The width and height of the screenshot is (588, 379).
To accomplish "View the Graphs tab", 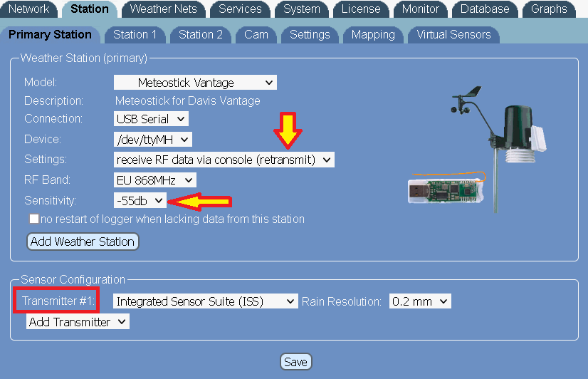I will point(549,9).
